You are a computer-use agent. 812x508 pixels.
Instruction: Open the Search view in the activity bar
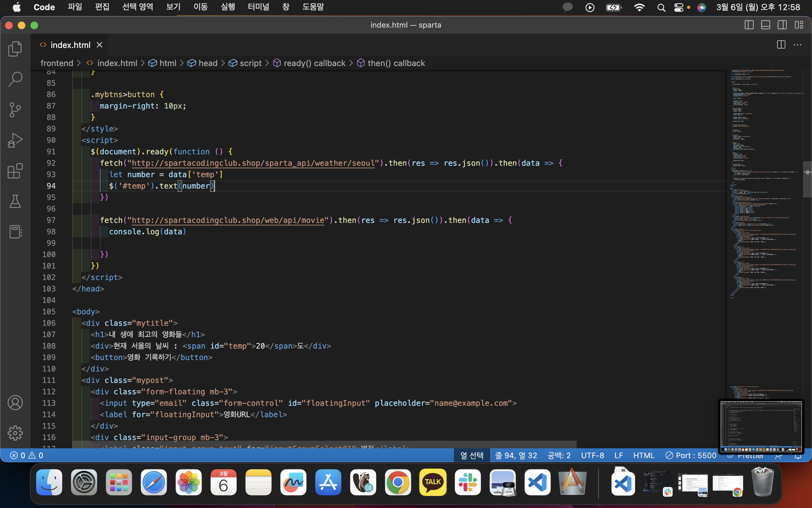pos(15,79)
